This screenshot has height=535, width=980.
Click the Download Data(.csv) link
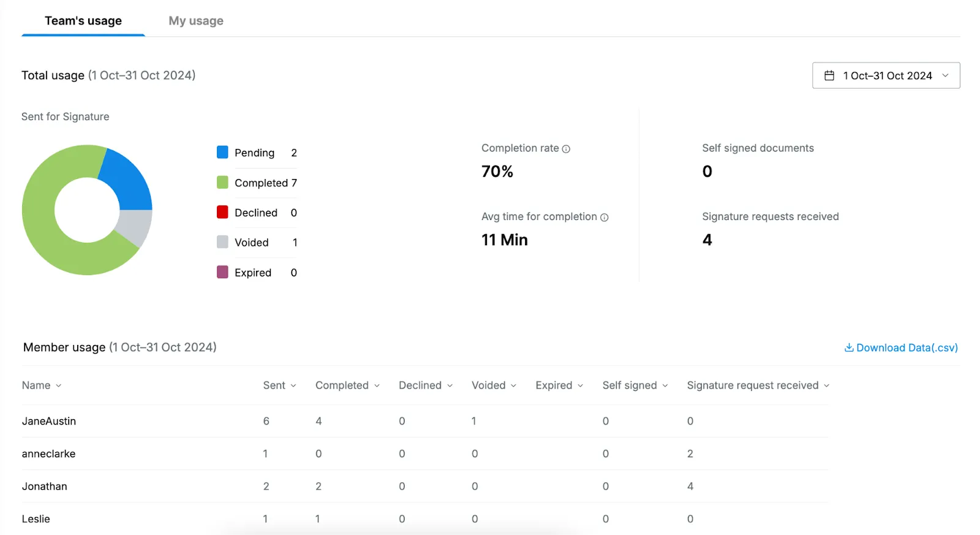(901, 347)
